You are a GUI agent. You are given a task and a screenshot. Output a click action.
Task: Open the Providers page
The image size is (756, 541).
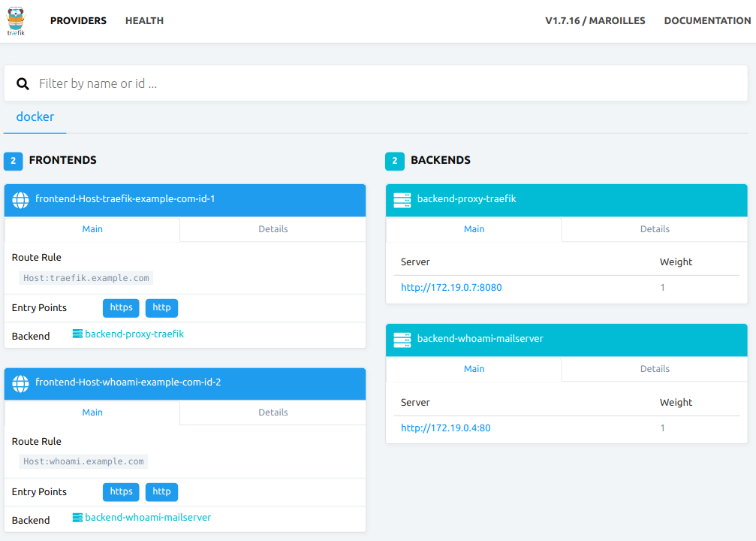click(x=78, y=21)
